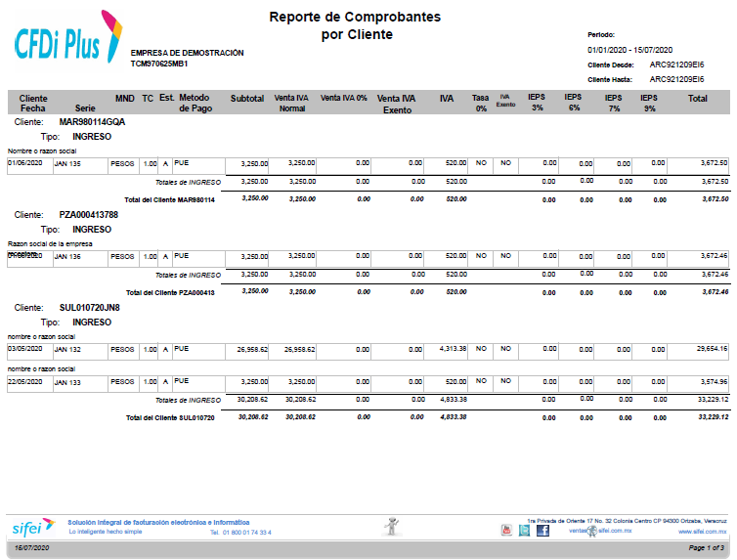737x560 pixels.
Task: Click the 'Venta IVA Exento' column header
Action: point(397,104)
